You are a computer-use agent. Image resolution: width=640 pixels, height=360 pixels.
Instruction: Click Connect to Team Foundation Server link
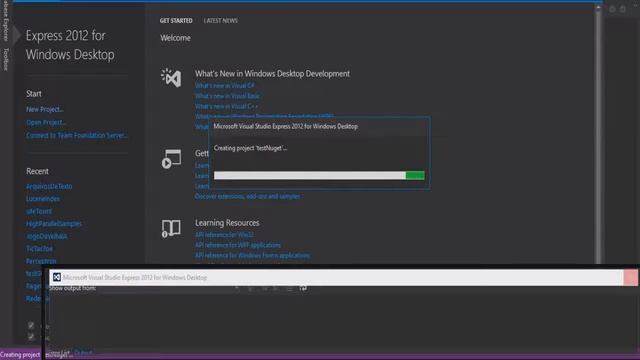pos(77,136)
